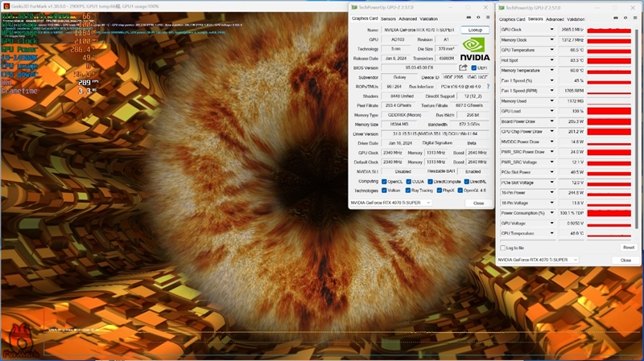The width and height of the screenshot is (644, 361).
Task: Open screenshot camera icon in Sensors window
Action: coord(616,18)
